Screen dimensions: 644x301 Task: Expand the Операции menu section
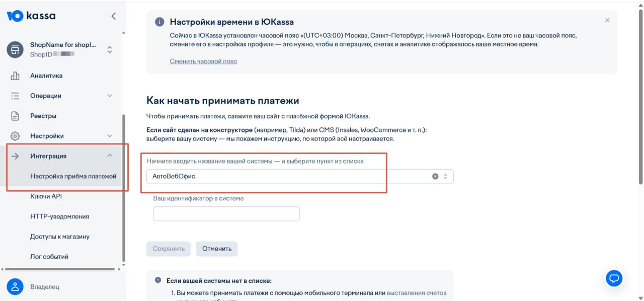[x=110, y=96]
